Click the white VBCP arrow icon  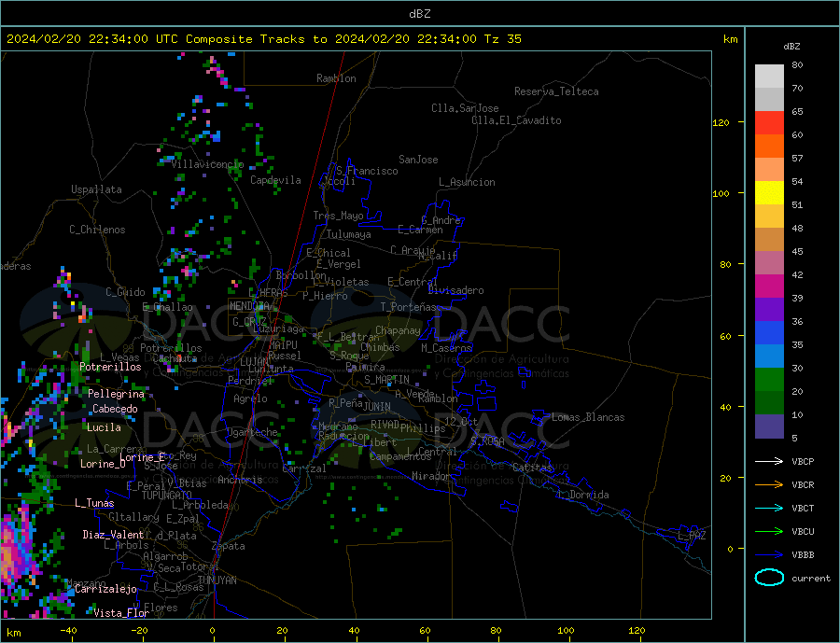pyautogui.click(x=769, y=461)
